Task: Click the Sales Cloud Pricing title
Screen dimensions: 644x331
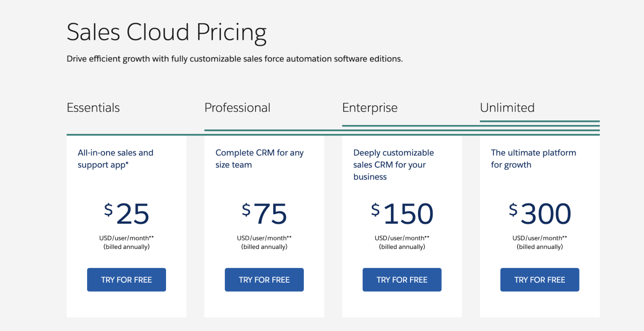Action: pos(167,32)
